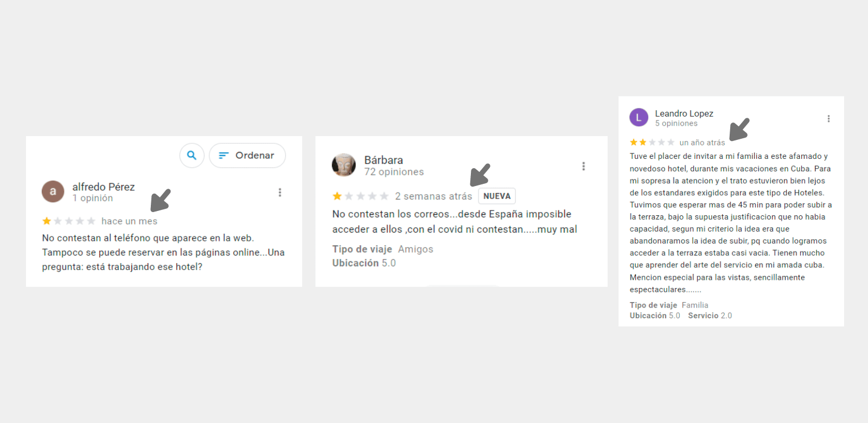Screen dimensions: 868x423
Task: Click the star rating on Bárbara's review
Action: 361,196
